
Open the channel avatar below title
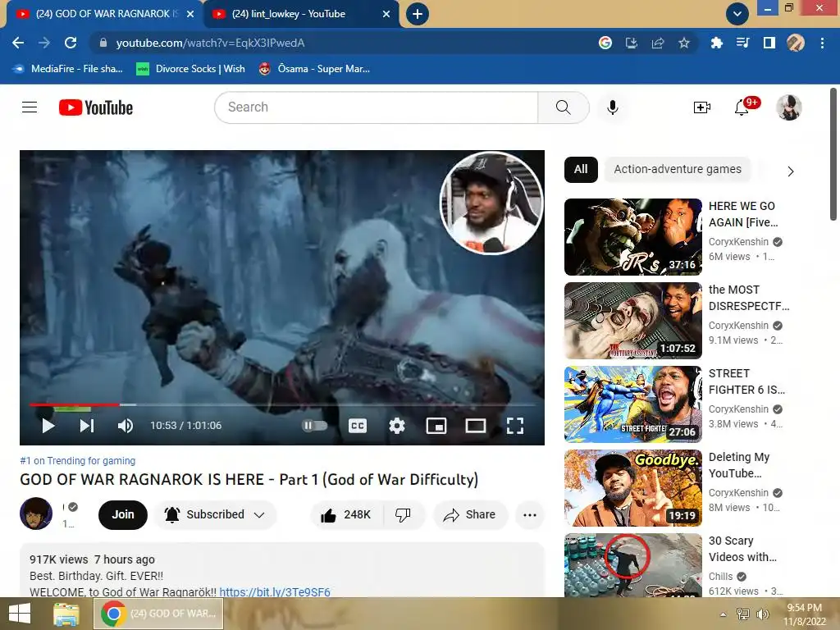coord(36,514)
